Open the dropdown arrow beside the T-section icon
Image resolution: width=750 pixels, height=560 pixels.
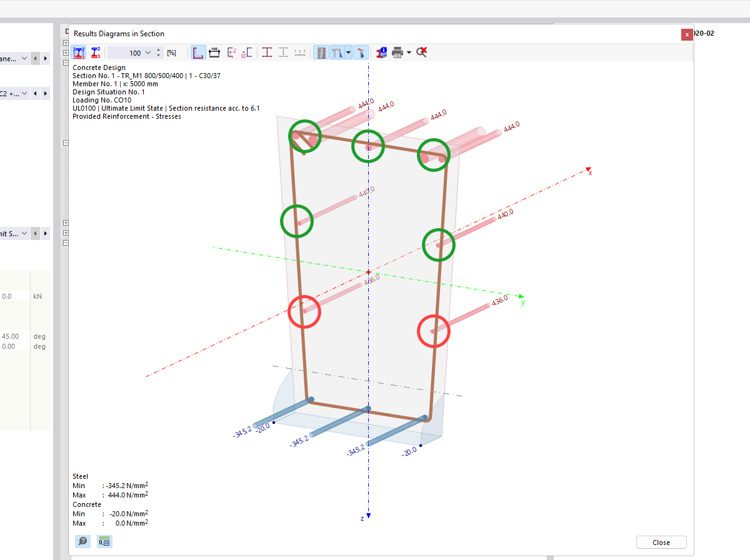(347, 52)
